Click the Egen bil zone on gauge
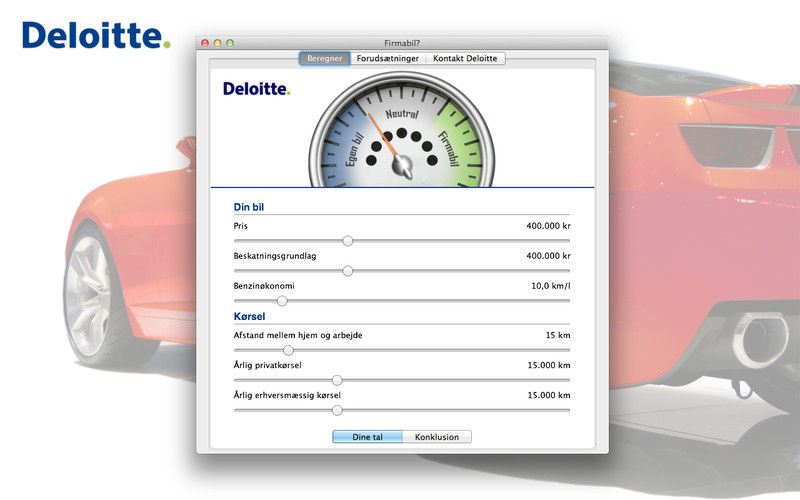The image size is (800, 500). (x=354, y=149)
